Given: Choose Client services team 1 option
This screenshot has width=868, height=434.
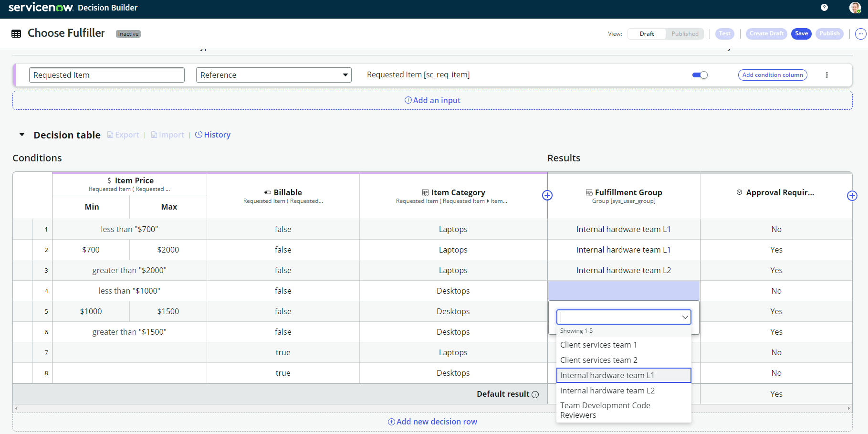Looking at the screenshot, I should click(x=598, y=345).
